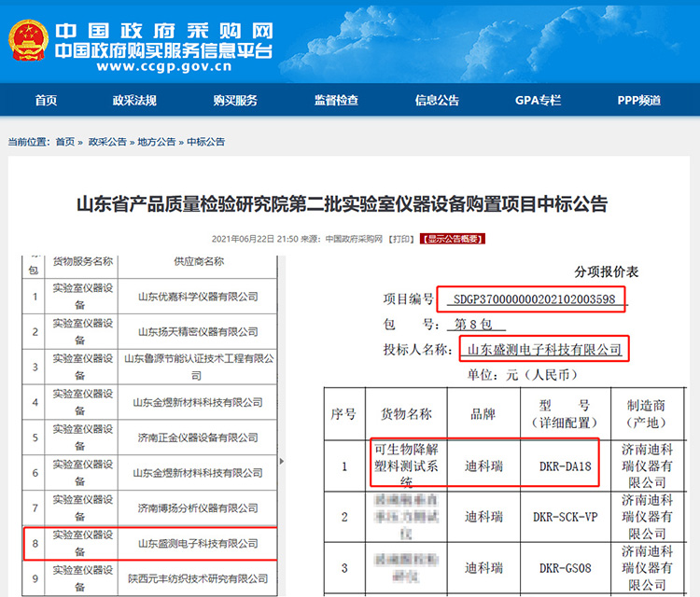
Task: Click supplier 山东优嘉科学仪器有限公司 in row 1
Action: [197, 297]
